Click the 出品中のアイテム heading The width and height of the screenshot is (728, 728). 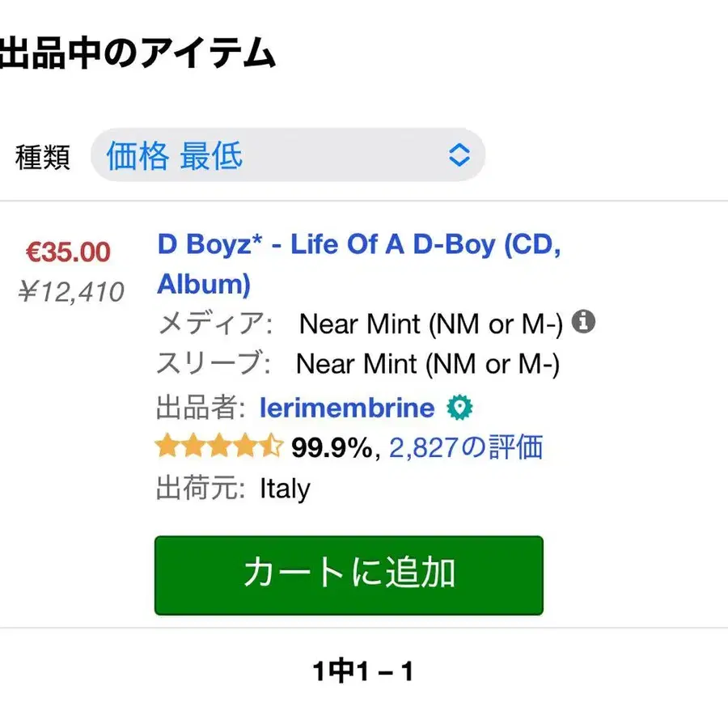pyautogui.click(x=138, y=55)
